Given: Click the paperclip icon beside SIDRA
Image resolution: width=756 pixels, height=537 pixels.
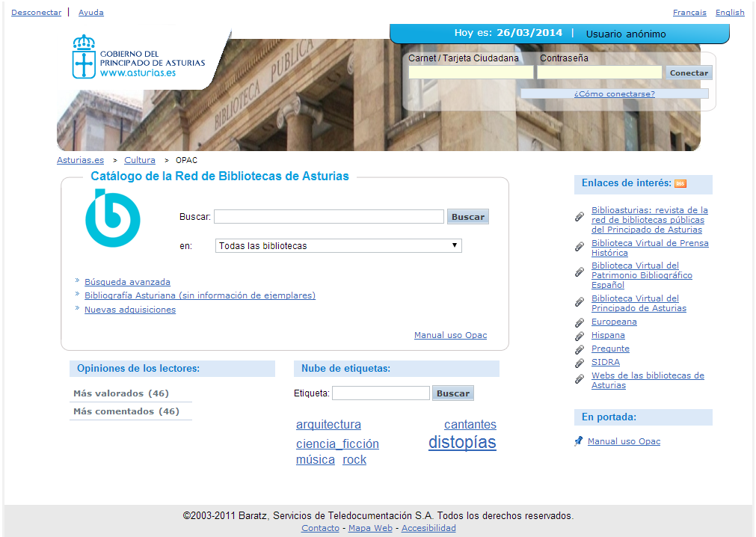Looking at the screenshot, I should 580,363.
